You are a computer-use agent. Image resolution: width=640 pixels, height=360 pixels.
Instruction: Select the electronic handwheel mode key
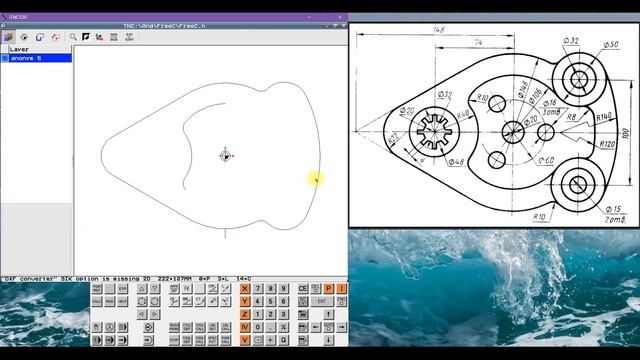click(110, 327)
